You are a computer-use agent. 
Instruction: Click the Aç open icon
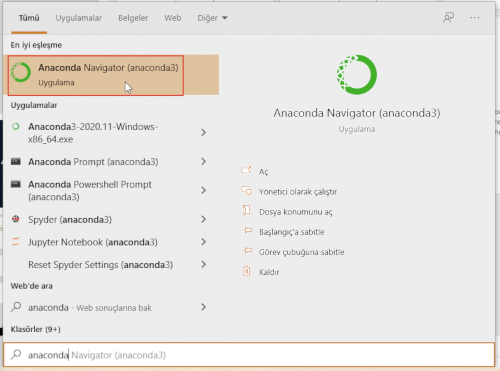pos(246,170)
